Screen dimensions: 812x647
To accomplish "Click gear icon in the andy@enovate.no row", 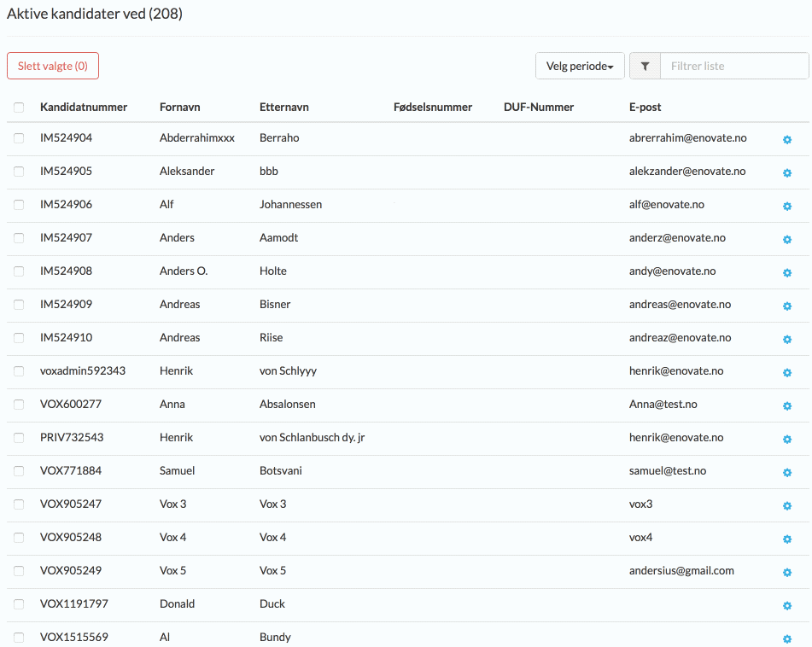I will tap(787, 272).
